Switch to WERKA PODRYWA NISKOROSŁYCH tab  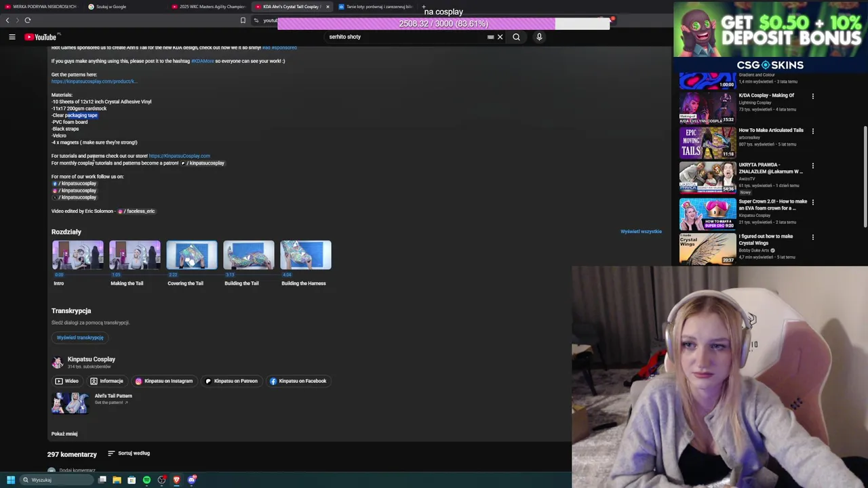(x=42, y=7)
